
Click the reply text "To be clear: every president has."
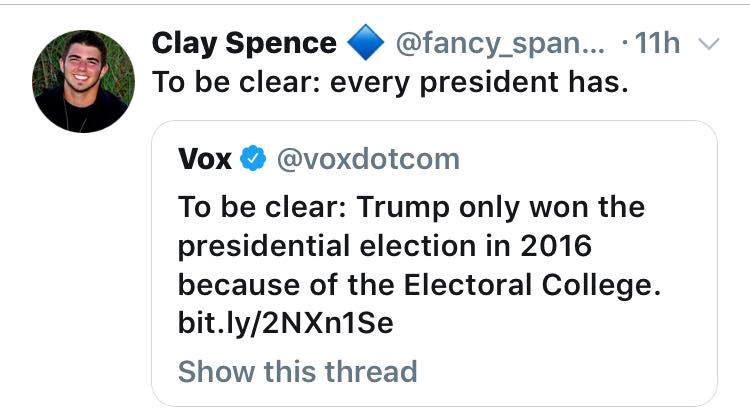390,82
